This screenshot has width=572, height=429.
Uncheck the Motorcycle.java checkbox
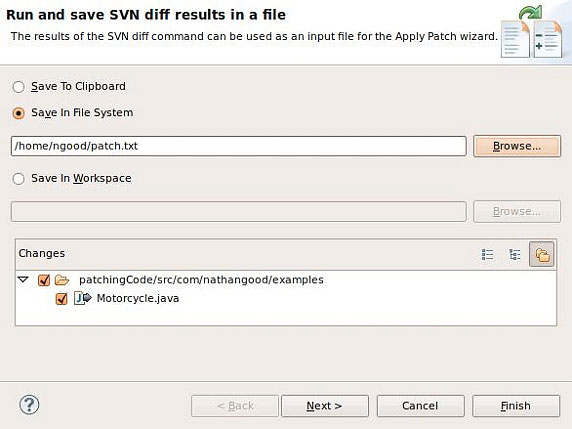tap(61, 299)
